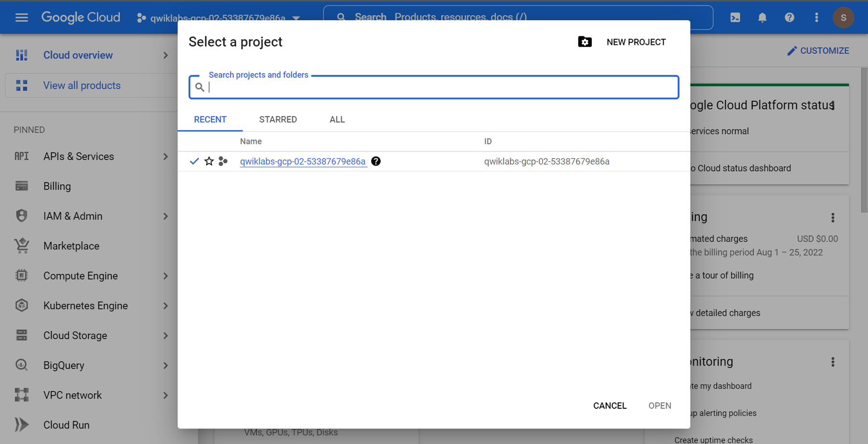
Task: Click the magnifier icon in project search
Action: coord(200,87)
